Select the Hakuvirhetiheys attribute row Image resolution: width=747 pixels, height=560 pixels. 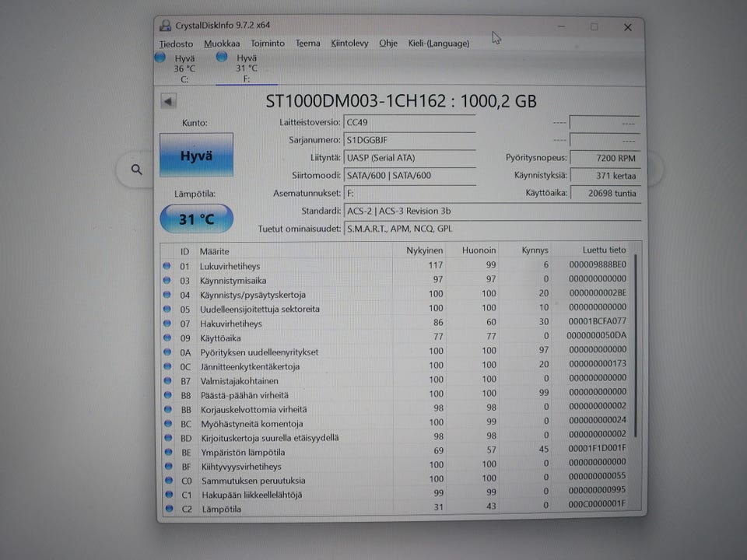pyautogui.click(x=395, y=322)
